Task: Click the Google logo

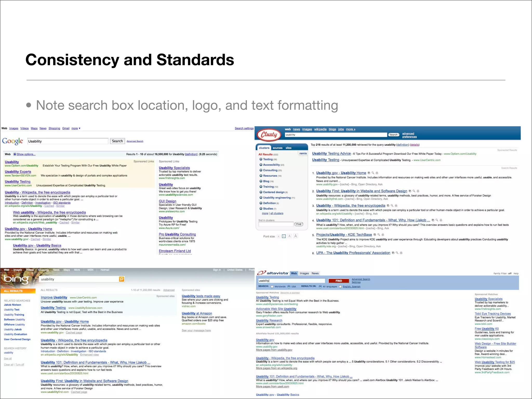Action: pyautogui.click(x=13, y=141)
